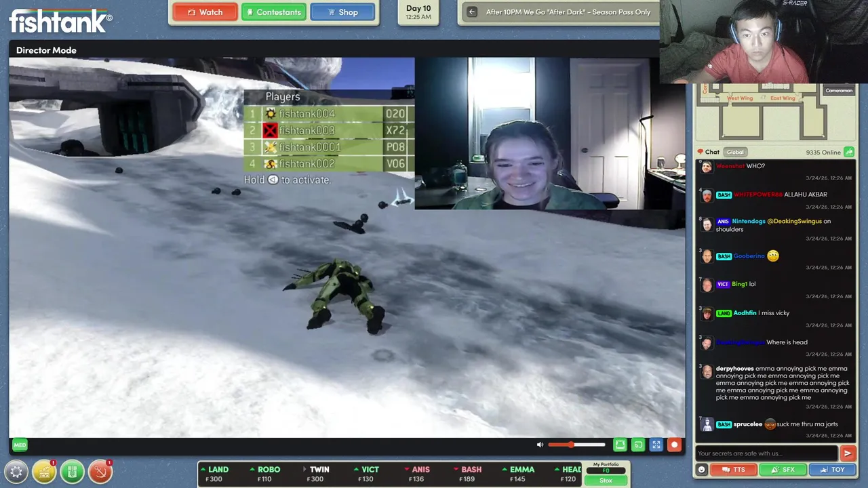Click the @DeakingSwingus mention in chat
Image resolution: width=868 pixels, height=488 pixels.
coord(795,221)
